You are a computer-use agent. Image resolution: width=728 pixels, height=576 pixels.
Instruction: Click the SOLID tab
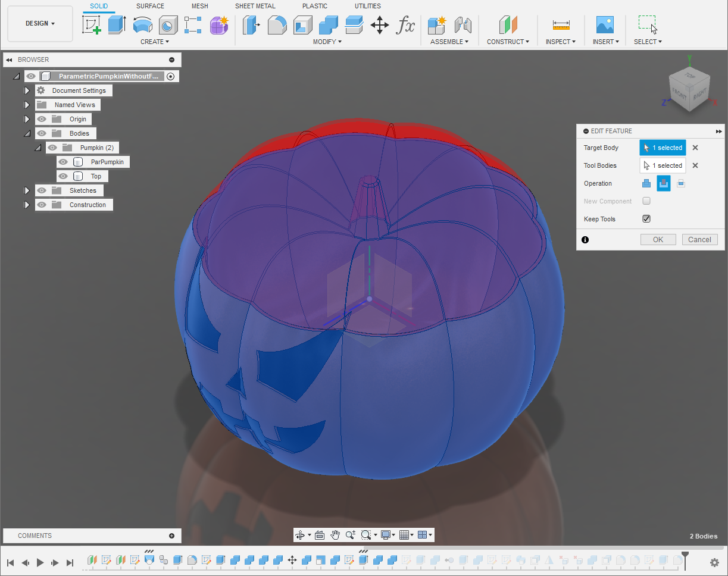click(99, 6)
